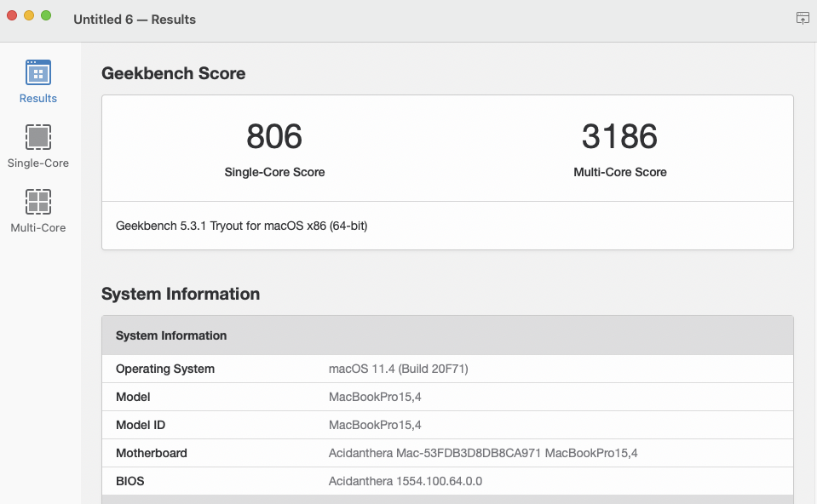Click the Acidanthera 1554.100.64.0.0 BIOS value

(x=406, y=481)
